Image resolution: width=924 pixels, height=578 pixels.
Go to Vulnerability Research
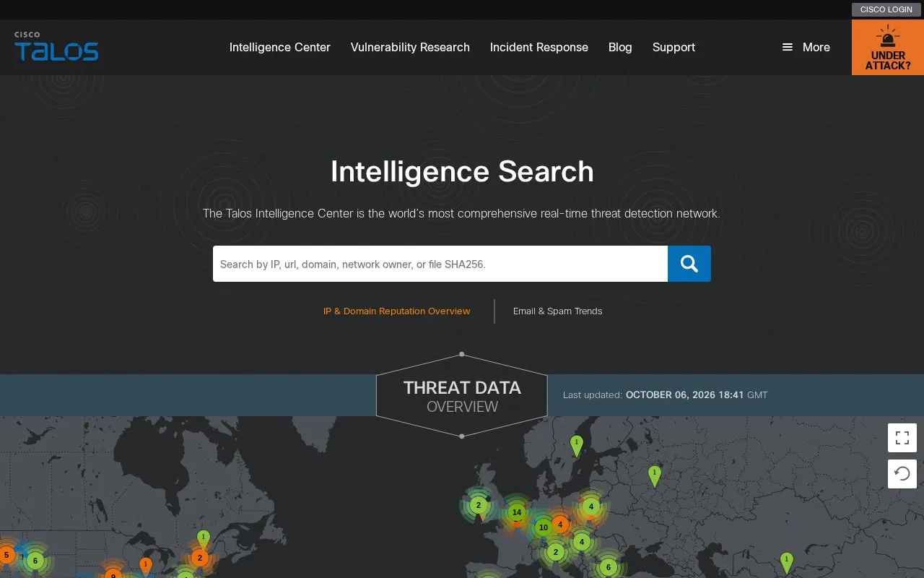(x=410, y=47)
